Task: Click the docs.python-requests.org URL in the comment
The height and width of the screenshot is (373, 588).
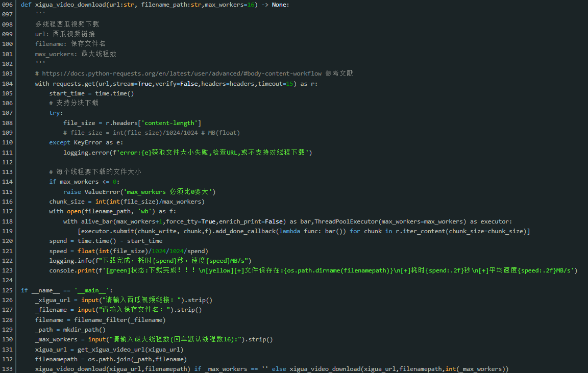Action: point(182,73)
